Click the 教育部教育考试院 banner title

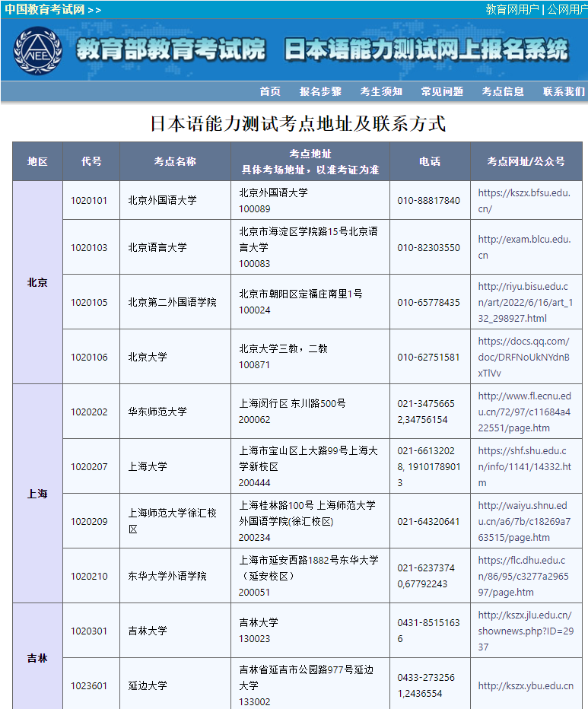pos(171,49)
